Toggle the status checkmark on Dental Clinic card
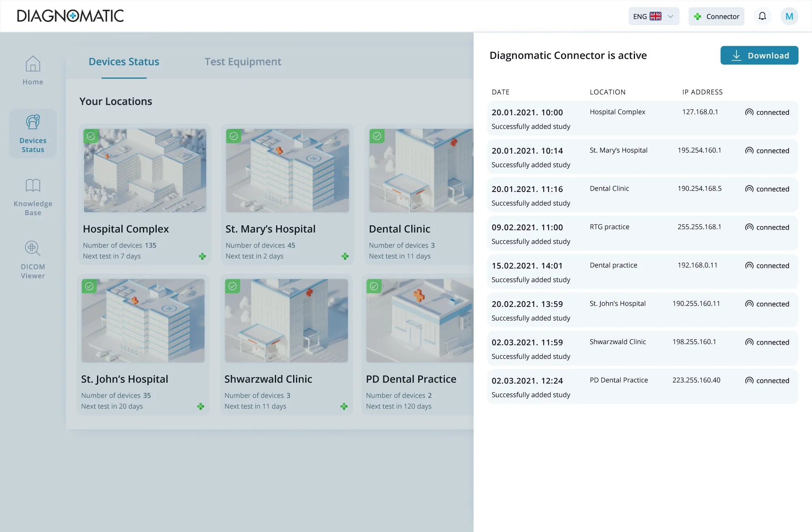Screen dimensions: 812x532 [x=376, y=136]
